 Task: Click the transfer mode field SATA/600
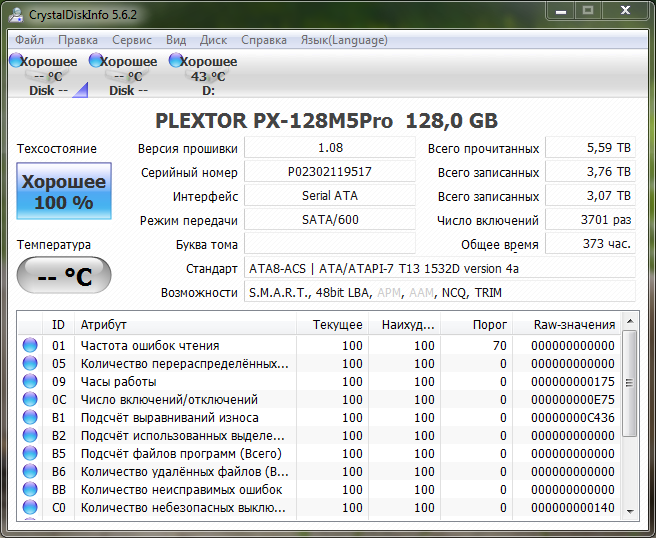(x=330, y=220)
